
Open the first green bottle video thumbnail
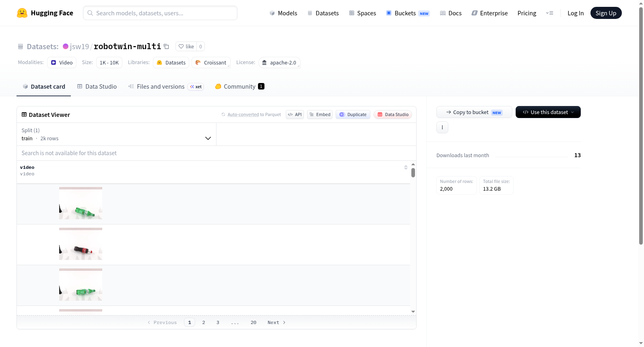[80, 203]
